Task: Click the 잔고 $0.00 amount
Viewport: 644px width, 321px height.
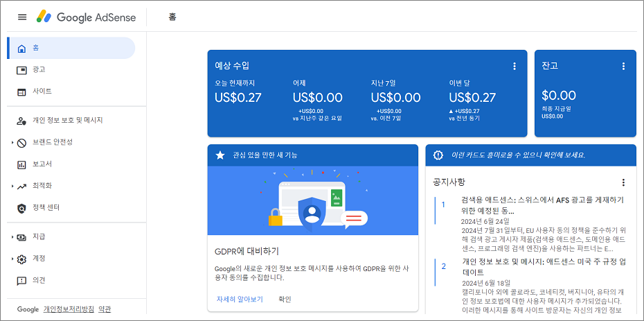Action: pyautogui.click(x=559, y=96)
